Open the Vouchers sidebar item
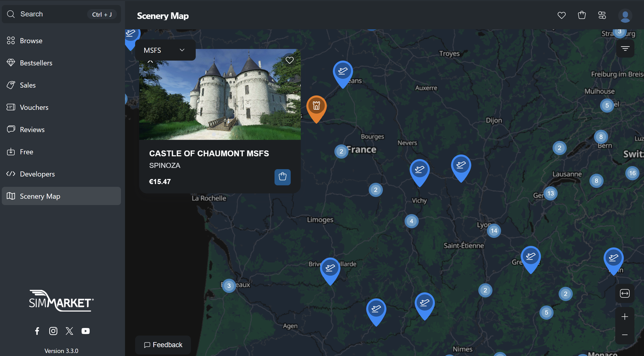This screenshot has height=356, width=644. click(34, 107)
